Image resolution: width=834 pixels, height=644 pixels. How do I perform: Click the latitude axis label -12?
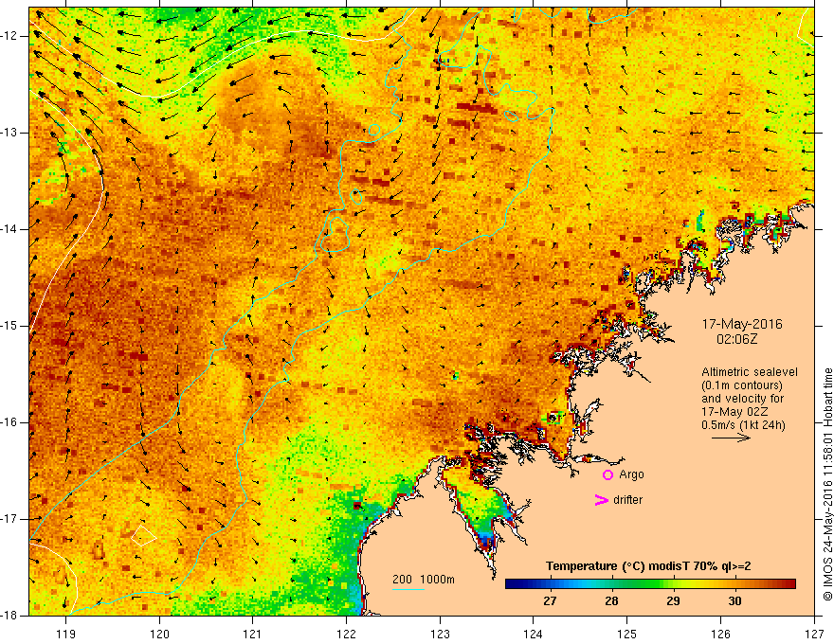pyautogui.click(x=10, y=36)
